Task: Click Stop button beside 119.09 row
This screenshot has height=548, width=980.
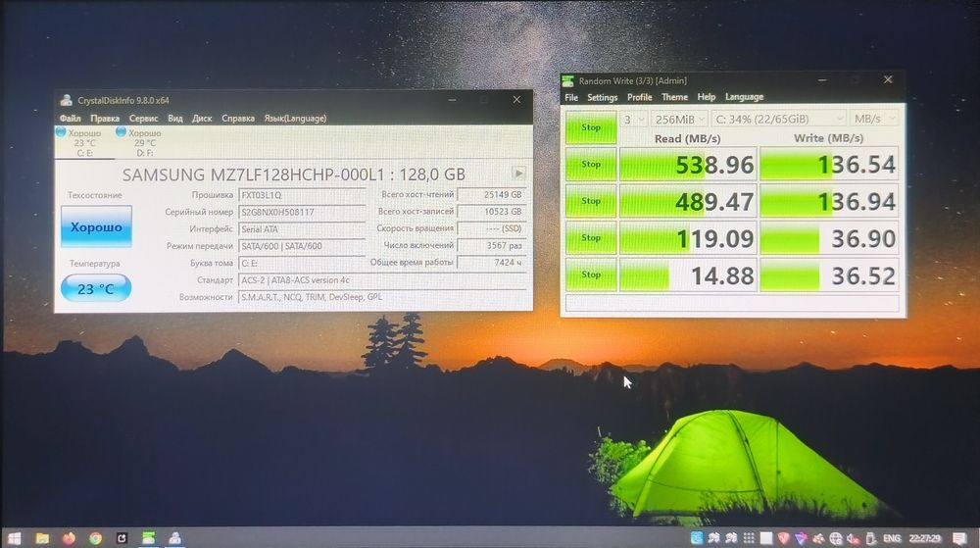Action: [591, 237]
